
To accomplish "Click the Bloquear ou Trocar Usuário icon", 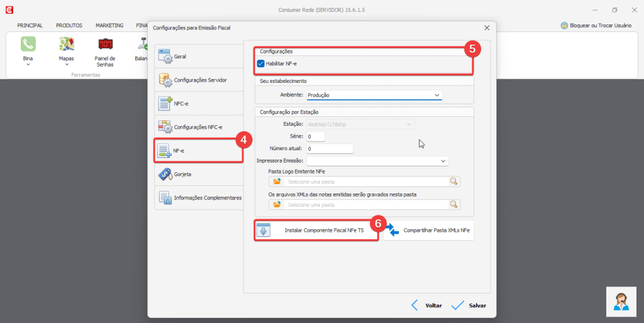I will (x=564, y=26).
